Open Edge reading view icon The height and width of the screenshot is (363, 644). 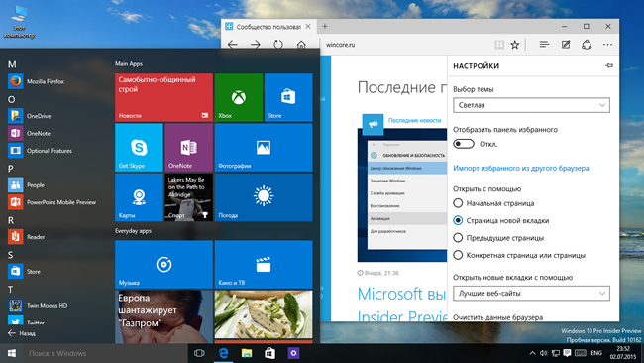[x=499, y=45]
